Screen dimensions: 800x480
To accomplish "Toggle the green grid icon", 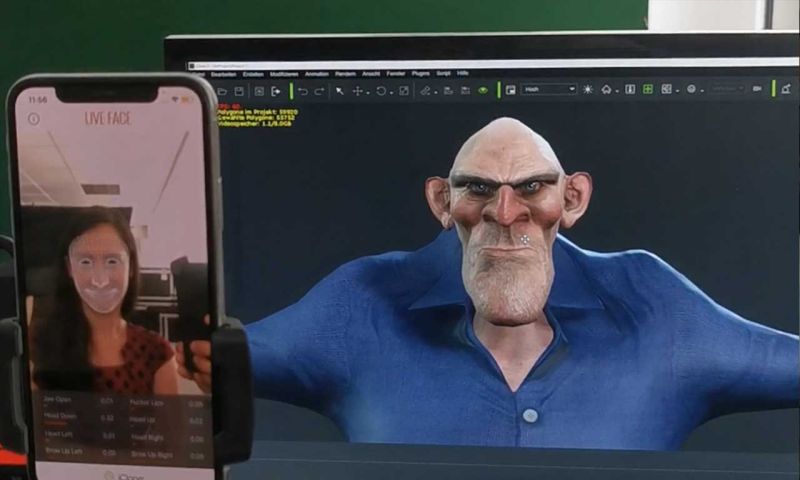I will [x=647, y=89].
